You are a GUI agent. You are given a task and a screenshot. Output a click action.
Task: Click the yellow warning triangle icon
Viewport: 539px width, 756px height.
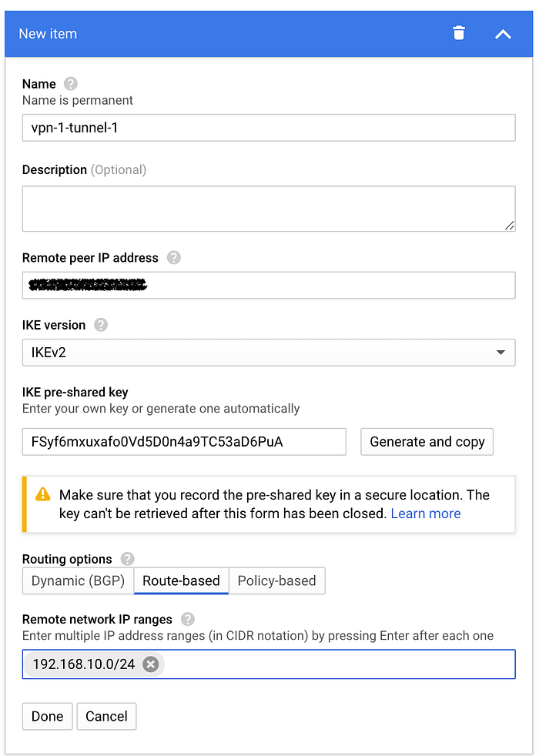[x=43, y=494]
